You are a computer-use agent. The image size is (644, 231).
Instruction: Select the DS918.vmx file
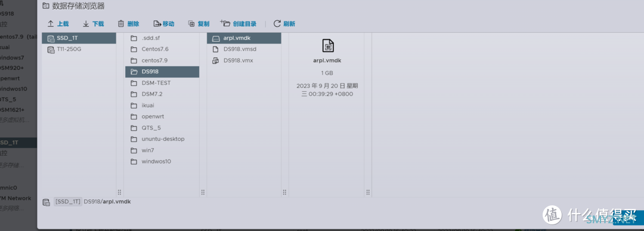click(x=244, y=60)
